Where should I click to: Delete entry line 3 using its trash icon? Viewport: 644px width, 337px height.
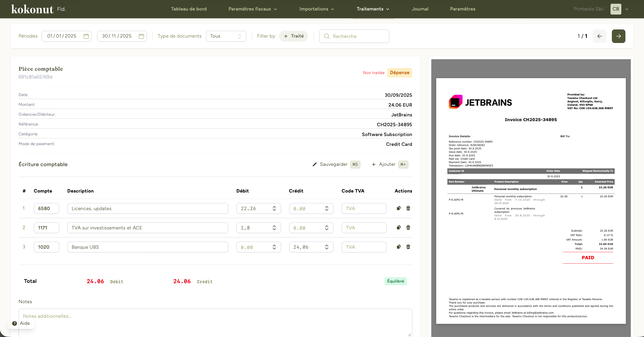click(408, 247)
